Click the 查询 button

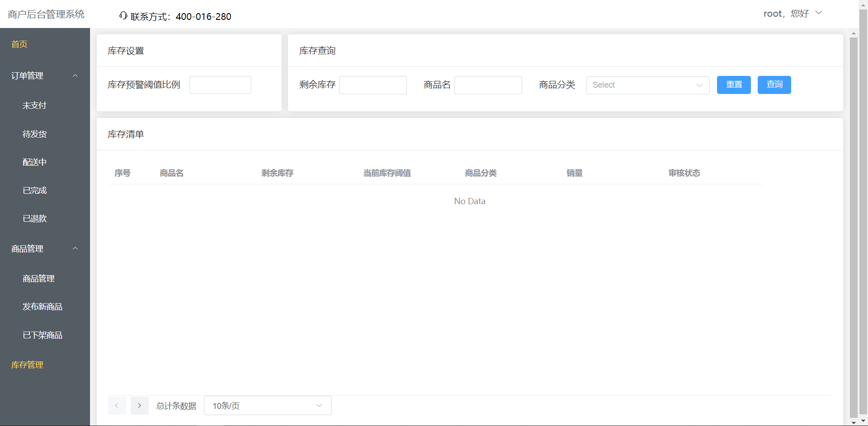click(774, 85)
